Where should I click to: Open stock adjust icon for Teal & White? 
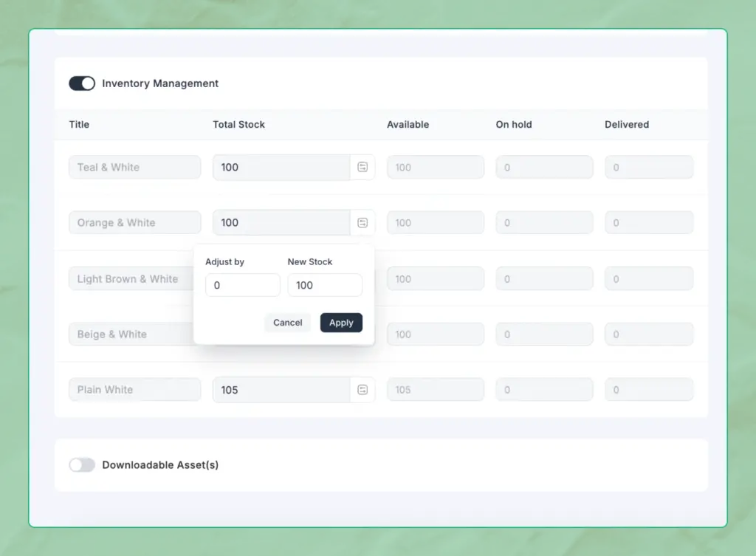[x=362, y=168]
